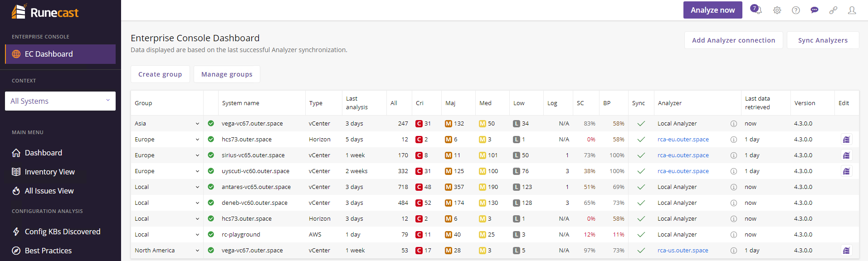The image size is (868, 261).
Task: Expand group dropdown for rc-playground row
Action: (197, 235)
